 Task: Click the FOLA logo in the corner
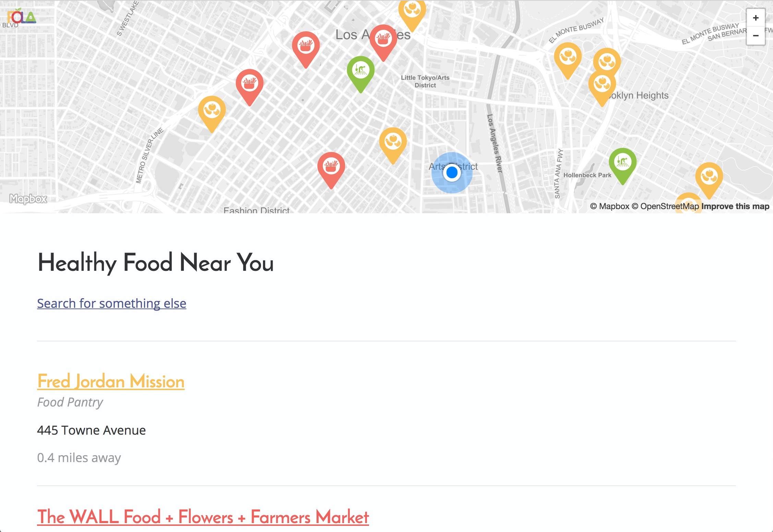click(x=21, y=16)
